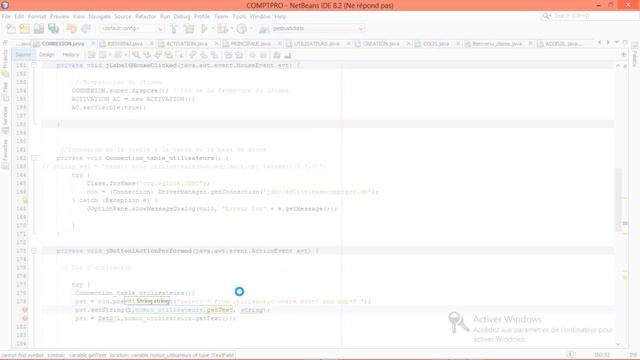Click the error glyph on line 180

[25, 310]
